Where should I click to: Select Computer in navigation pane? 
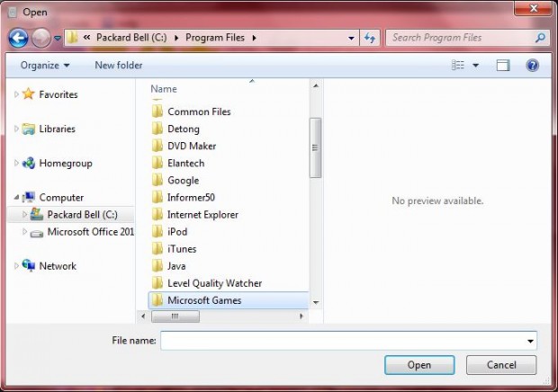click(x=61, y=198)
